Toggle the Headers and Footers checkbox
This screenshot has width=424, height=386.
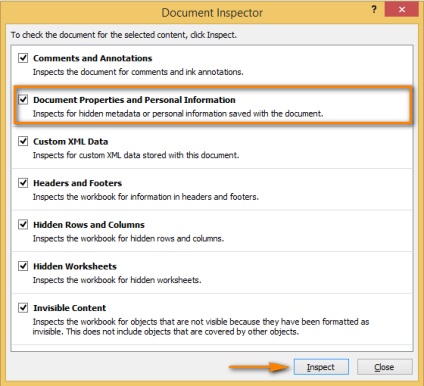pos(23,183)
